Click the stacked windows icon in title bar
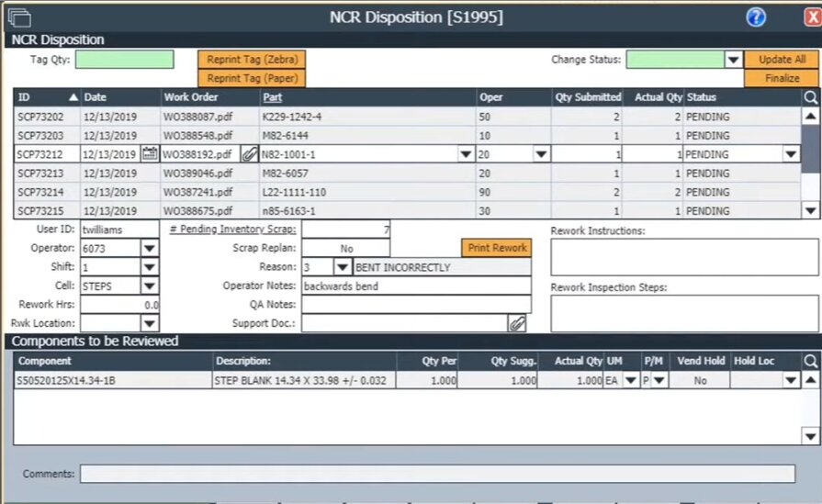The image size is (822, 504). 19,17
